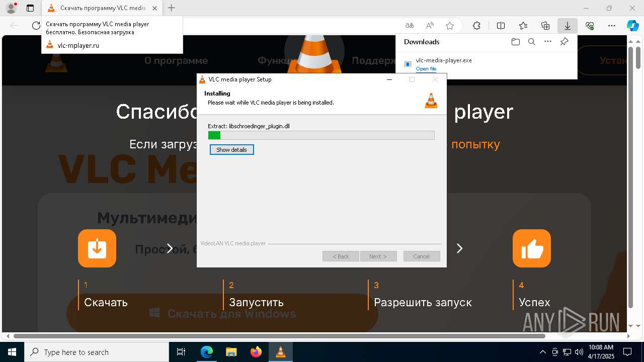Image resolution: width=644 pixels, height=362 pixels.
Task: Open the collections icon
Action: pyautogui.click(x=545, y=26)
